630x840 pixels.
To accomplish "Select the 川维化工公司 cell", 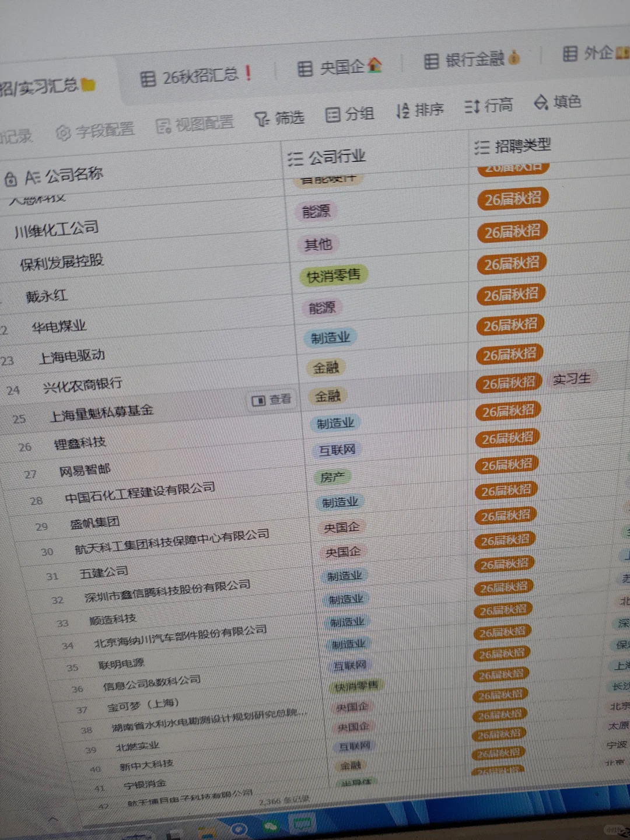I will [x=57, y=229].
